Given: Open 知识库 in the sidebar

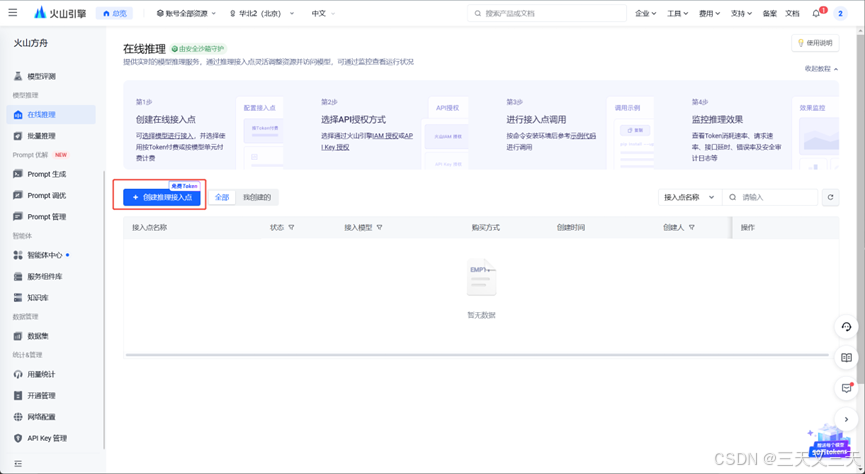Looking at the screenshot, I should coord(38,298).
